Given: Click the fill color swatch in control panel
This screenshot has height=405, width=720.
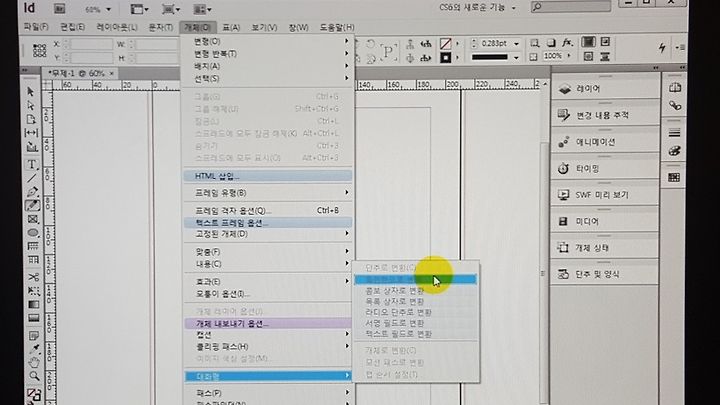Looking at the screenshot, I should [x=445, y=44].
